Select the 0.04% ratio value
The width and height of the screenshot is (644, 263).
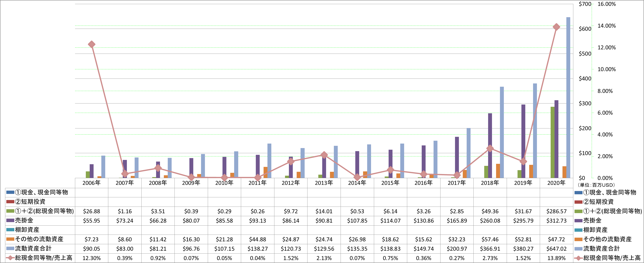pos(257,258)
